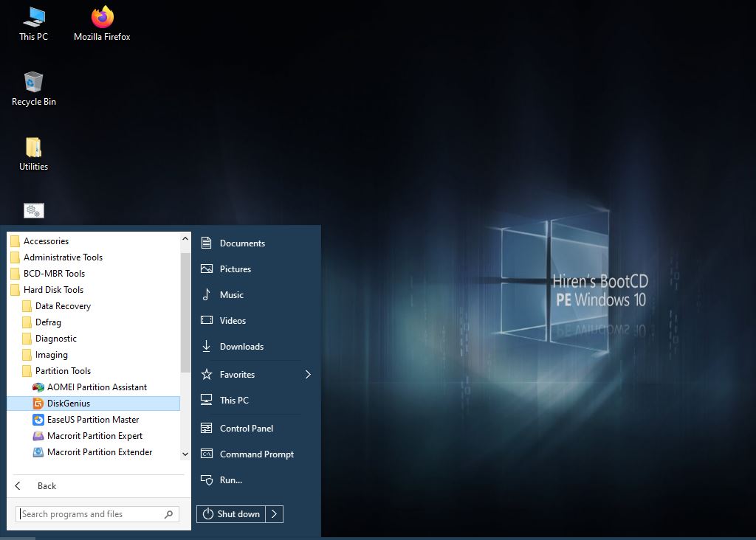This screenshot has width=756, height=540.
Task: Open the Utilities desktop folder
Action: tap(33, 148)
